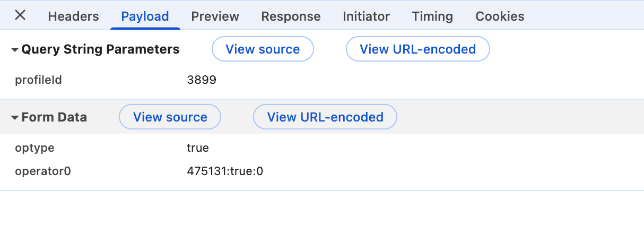Click View URL-encoded for Query String Parameters
The height and width of the screenshot is (243, 644).
(x=417, y=49)
